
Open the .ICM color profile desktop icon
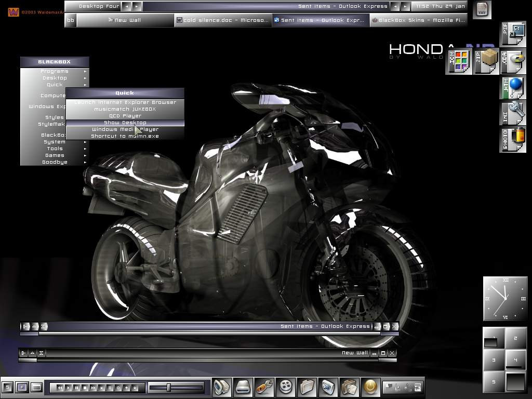pyautogui.click(x=458, y=61)
